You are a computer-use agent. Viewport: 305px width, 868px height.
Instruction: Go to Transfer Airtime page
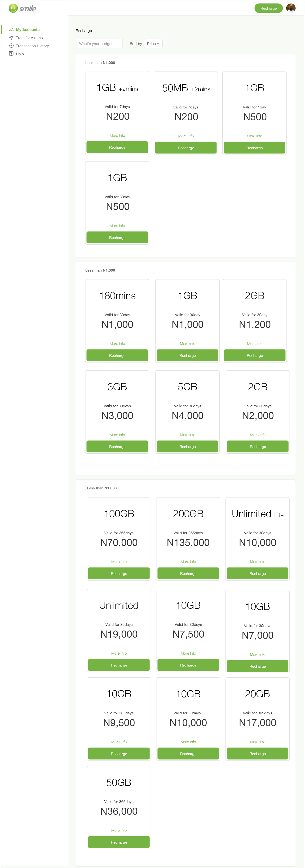coord(29,38)
